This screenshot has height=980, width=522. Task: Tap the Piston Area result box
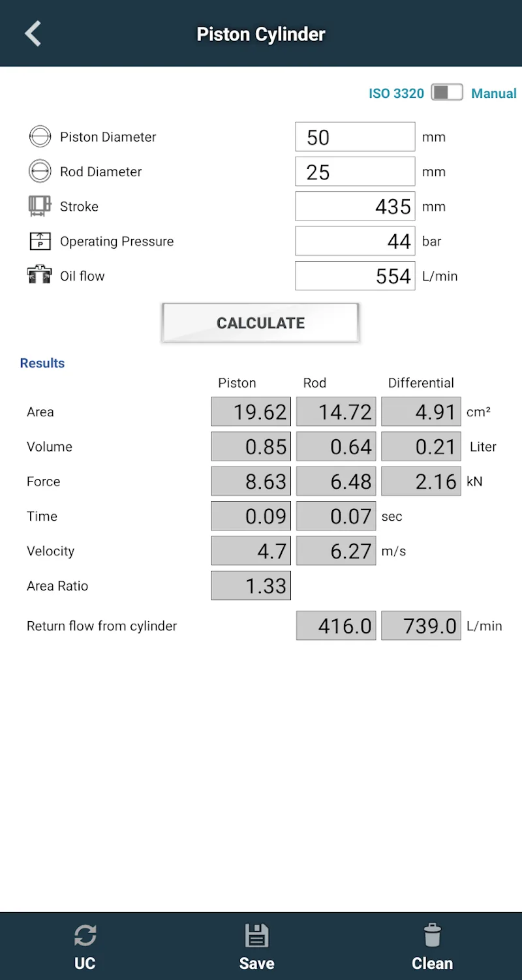[x=251, y=412]
